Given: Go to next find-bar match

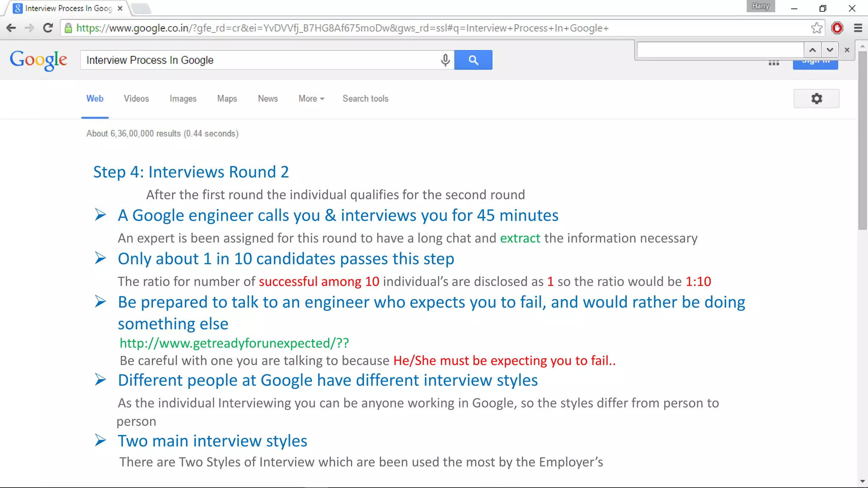Looking at the screenshot, I should click(x=830, y=50).
